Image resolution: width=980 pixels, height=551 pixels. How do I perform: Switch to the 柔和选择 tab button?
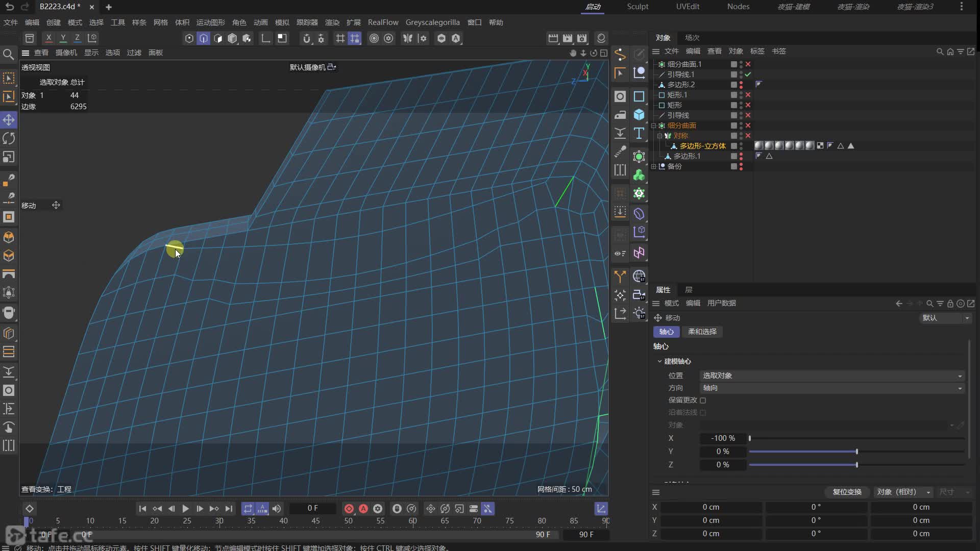coord(702,332)
